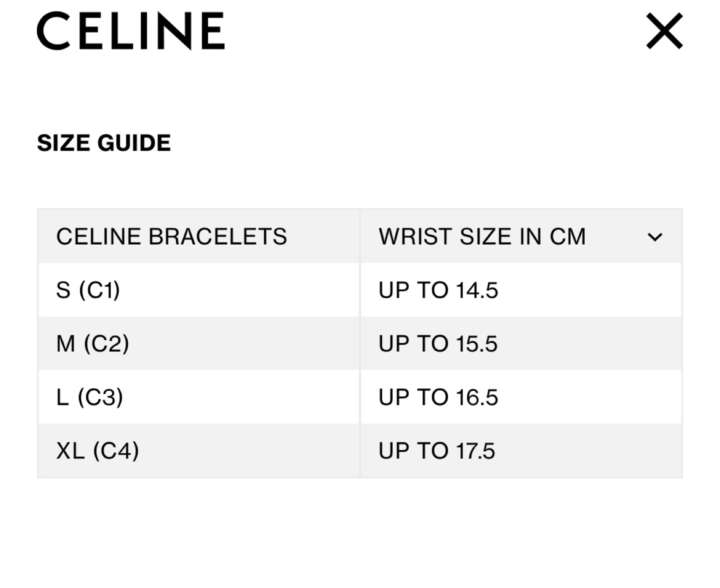Click the UP TO 15.5 cell
Screen dimensions: 720x588
tap(521, 343)
